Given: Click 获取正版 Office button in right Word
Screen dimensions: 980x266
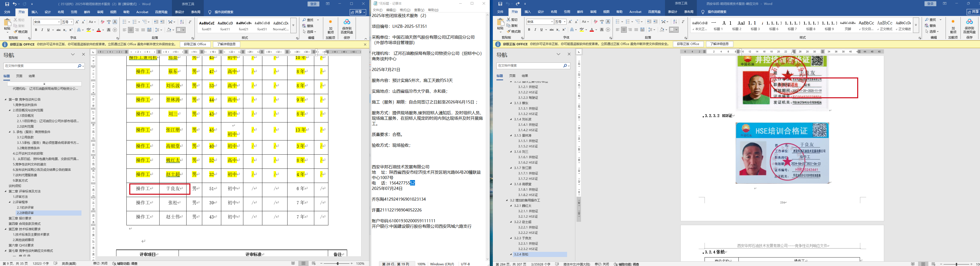Looking at the screenshot, I should (688, 44).
